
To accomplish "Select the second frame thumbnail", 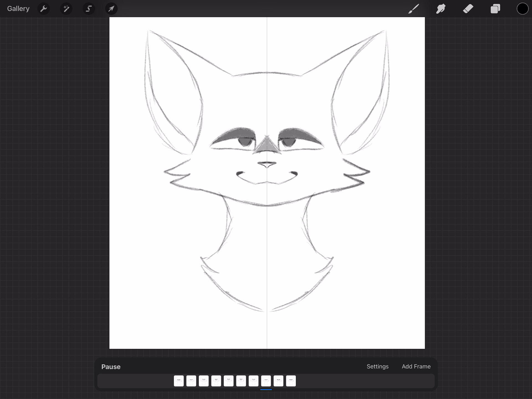I will point(191,381).
